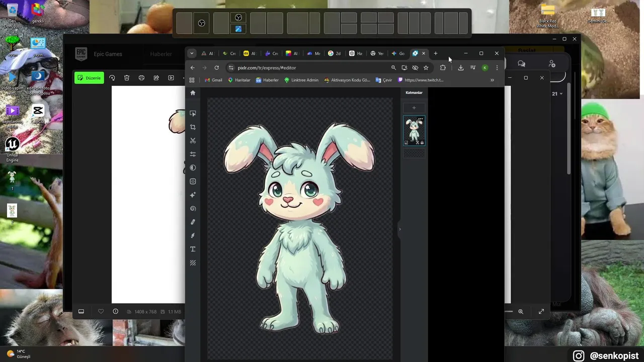Open the Haritalar bookmark
Image resolution: width=644 pixels, height=362 pixels.
coord(239,80)
